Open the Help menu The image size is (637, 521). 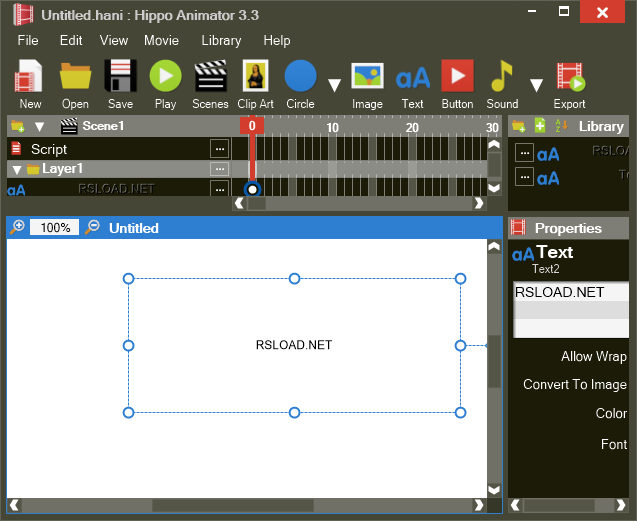[x=277, y=40]
